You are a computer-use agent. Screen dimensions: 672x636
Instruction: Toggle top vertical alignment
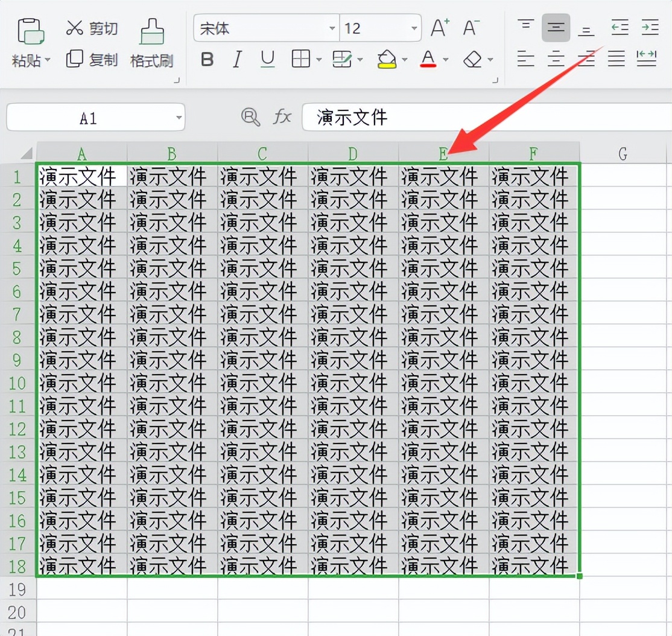(x=525, y=27)
